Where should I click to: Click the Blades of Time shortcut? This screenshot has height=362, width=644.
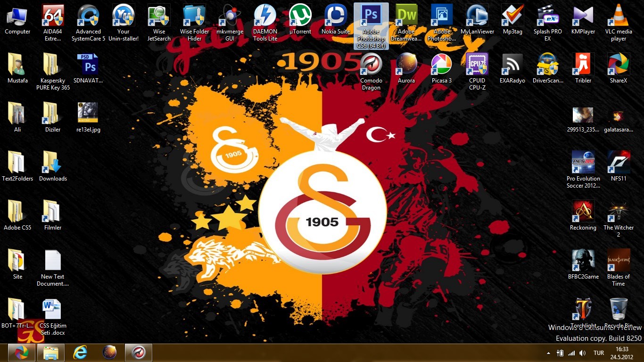[x=619, y=268]
